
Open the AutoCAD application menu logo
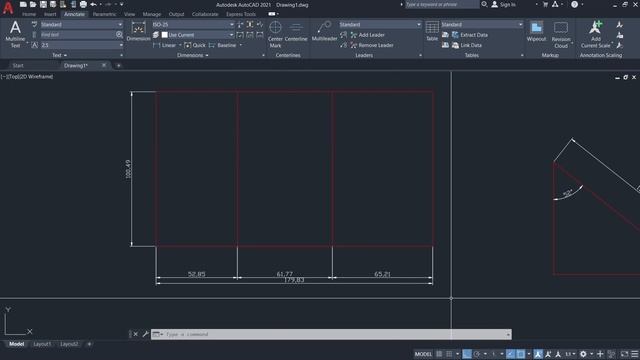click(8, 8)
